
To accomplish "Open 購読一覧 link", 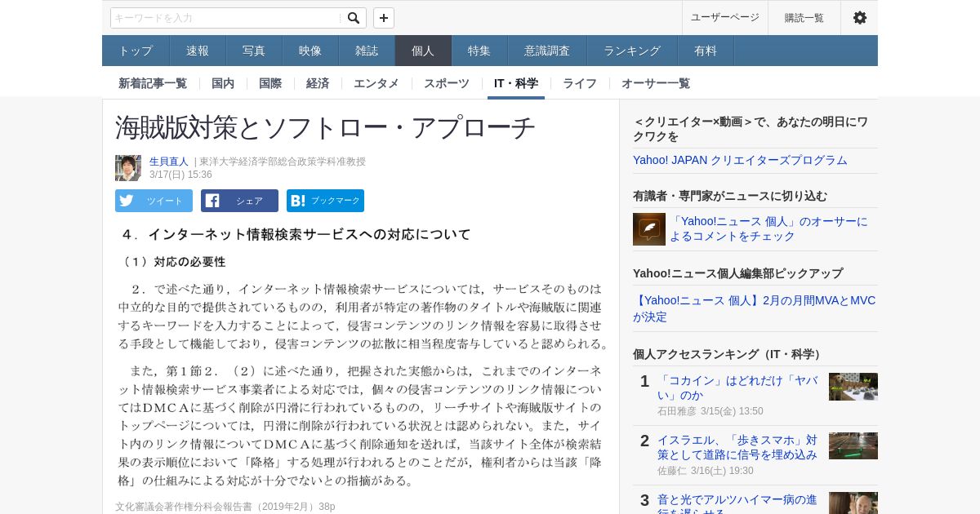I will tap(804, 17).
